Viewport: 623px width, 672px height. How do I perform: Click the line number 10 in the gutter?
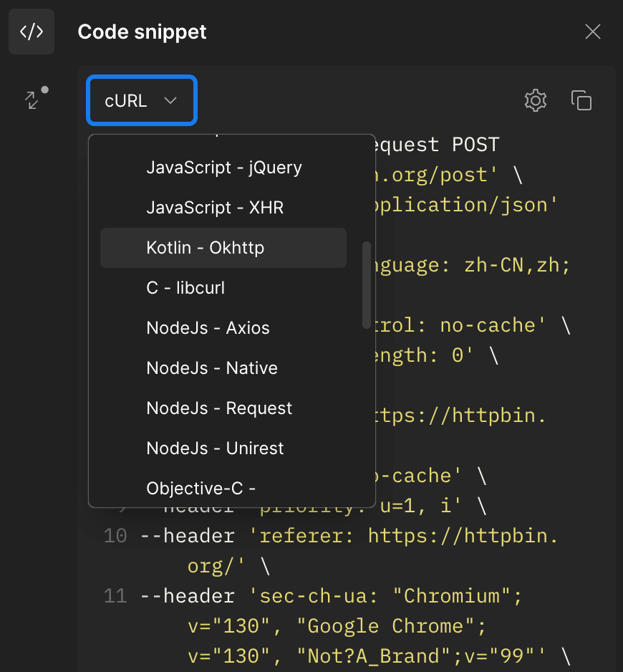pyautogui.click(x=115, y=536)
